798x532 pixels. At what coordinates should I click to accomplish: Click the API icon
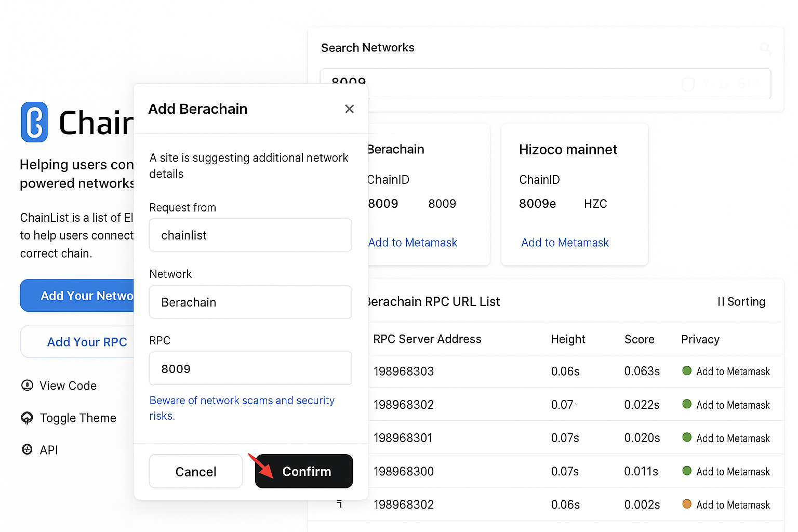[x=27, y=449]
